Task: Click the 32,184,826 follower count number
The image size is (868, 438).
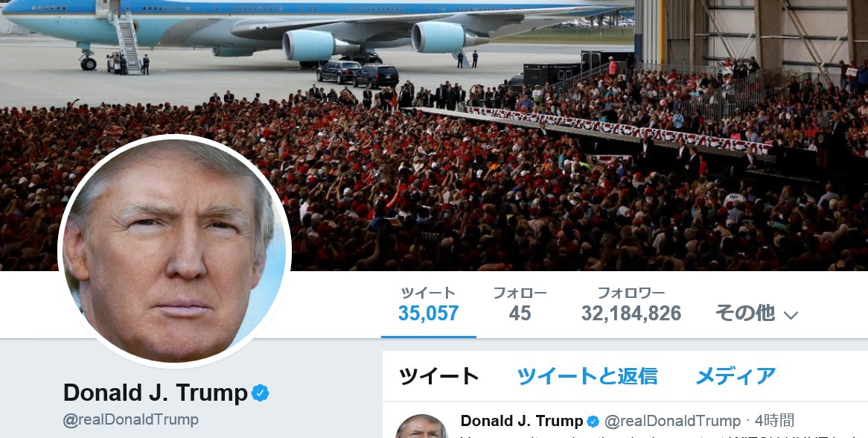Action: pyautogui.click(x=631, y=314)
